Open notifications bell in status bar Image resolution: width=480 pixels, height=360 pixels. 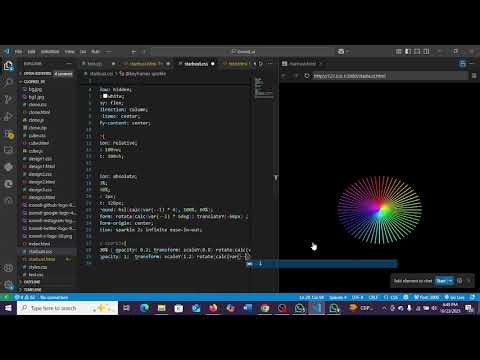click(x=472, y=297)
